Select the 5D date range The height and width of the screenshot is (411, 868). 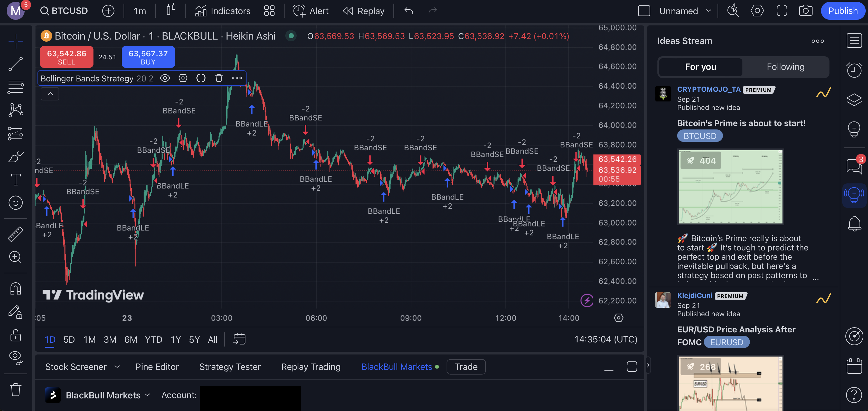pyautogui.click(x=69, y=340)
